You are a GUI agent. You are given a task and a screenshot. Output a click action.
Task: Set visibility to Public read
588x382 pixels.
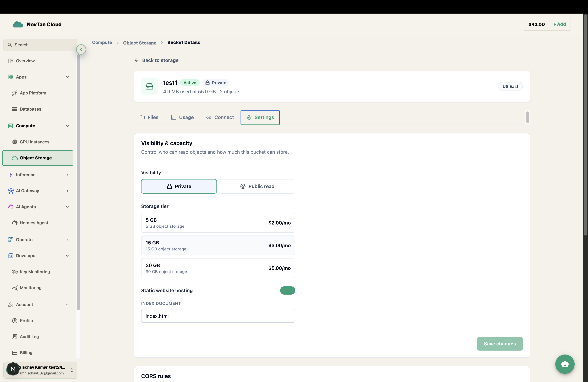[257, 186]
